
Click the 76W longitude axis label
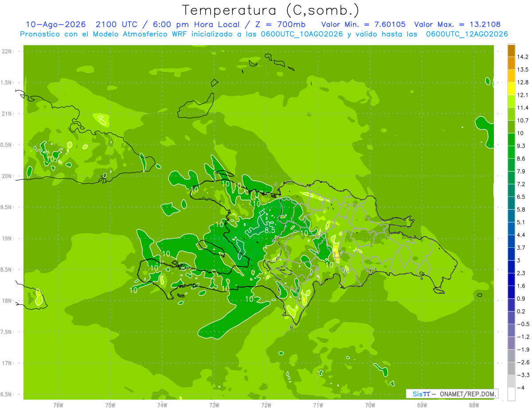coord(58,405)
